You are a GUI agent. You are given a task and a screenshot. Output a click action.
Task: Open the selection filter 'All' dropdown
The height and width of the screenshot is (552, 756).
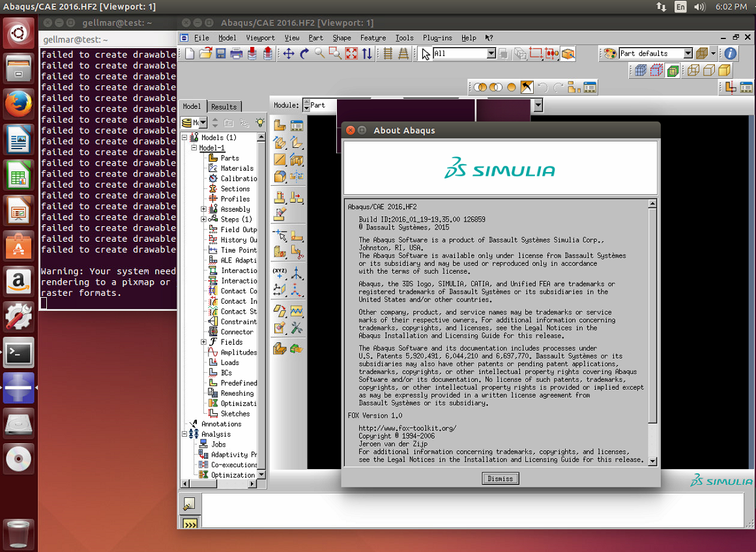[x=491, y=53]
